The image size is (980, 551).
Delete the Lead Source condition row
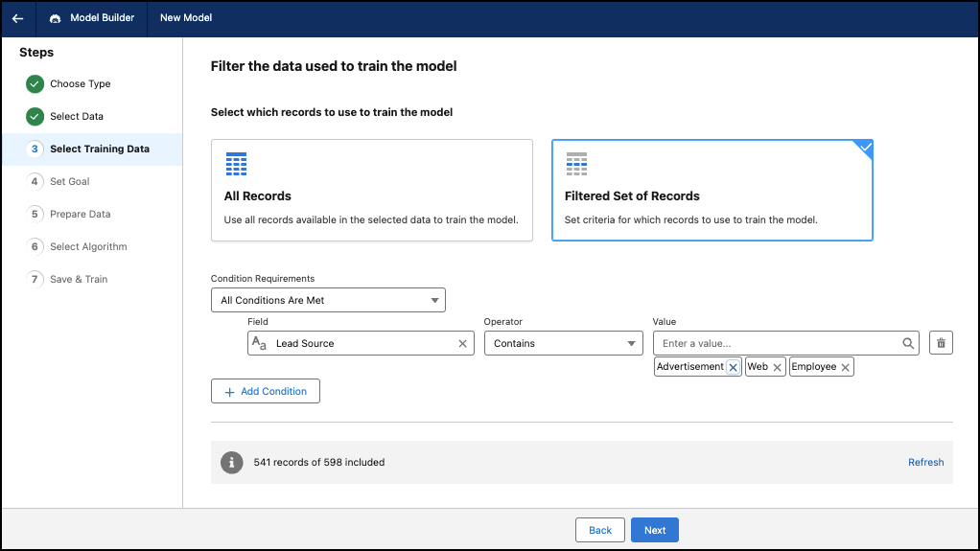click(x=941, y=343)
